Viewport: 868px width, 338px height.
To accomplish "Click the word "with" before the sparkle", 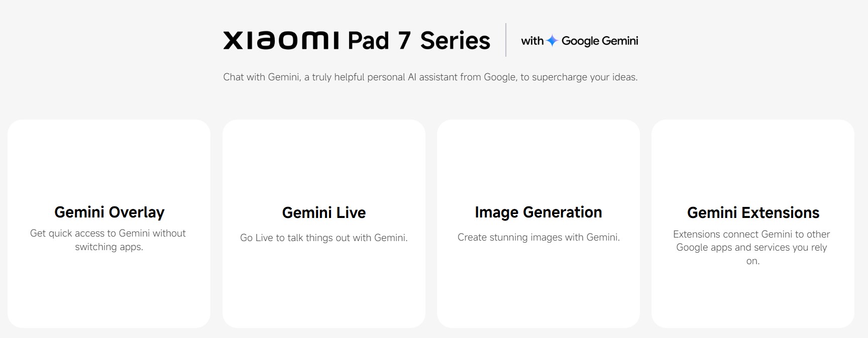I will pyautogui.click(x=532, y=41).
